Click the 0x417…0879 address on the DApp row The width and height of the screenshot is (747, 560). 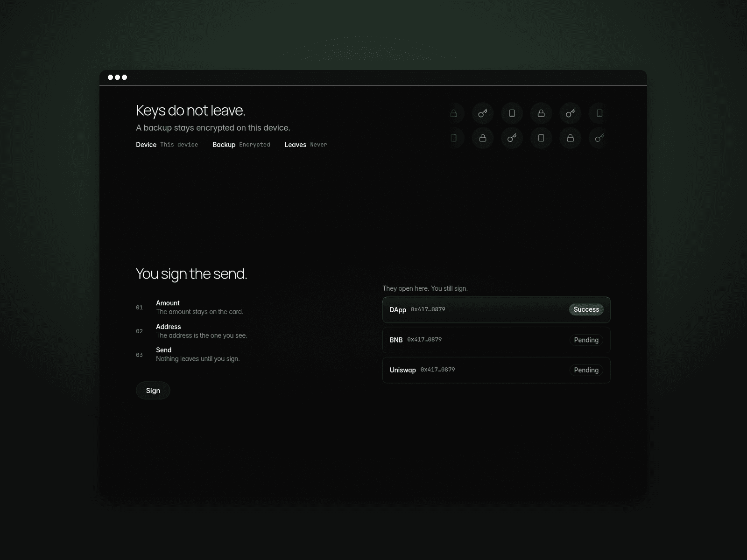428,309
